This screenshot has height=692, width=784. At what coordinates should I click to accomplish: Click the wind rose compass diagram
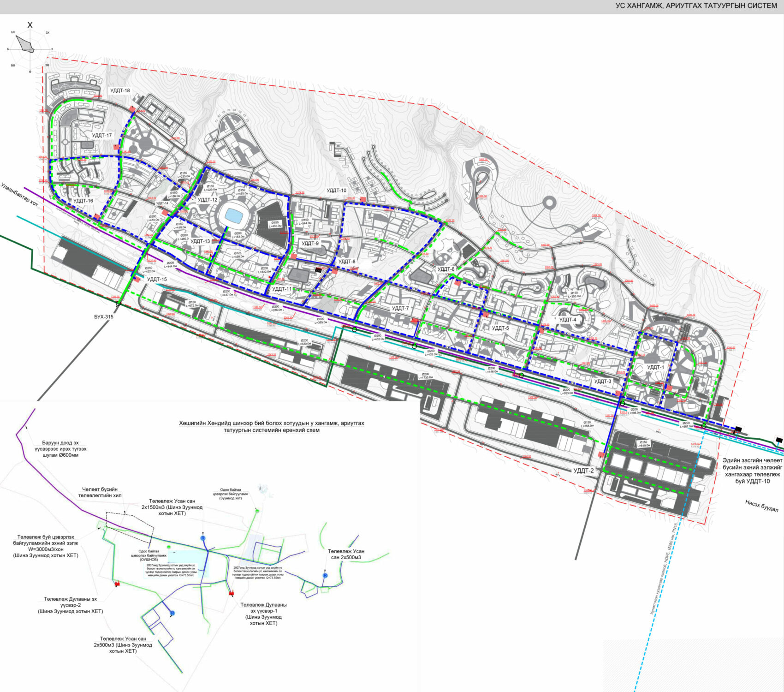pyautogui.click(x=29, y=48)
